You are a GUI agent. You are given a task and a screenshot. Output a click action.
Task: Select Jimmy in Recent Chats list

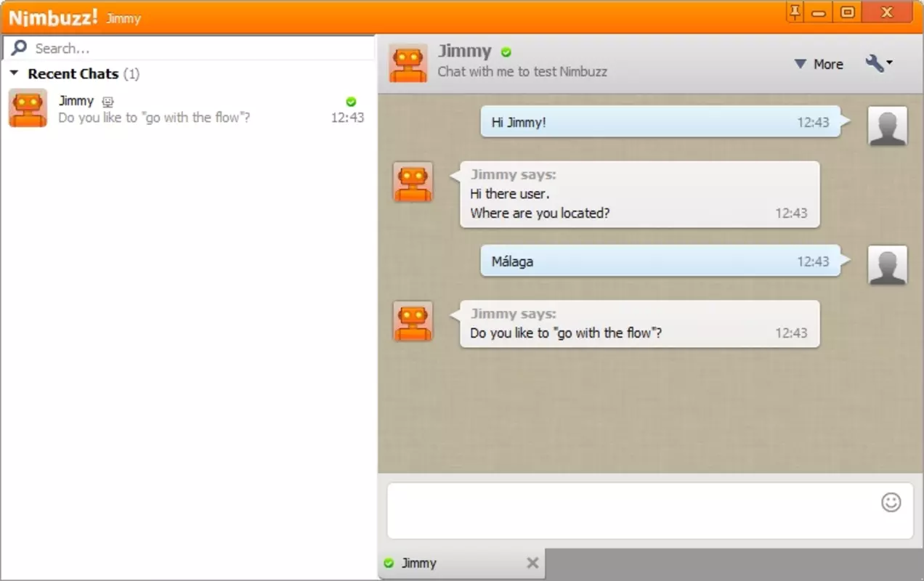click(187, 108)
